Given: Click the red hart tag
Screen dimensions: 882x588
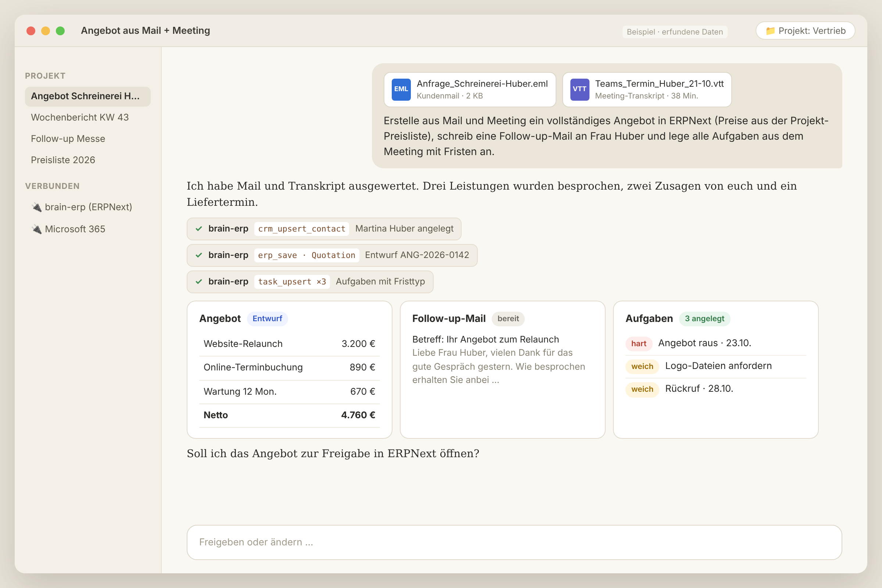Looking at the screenshot, I should [639, 344].
